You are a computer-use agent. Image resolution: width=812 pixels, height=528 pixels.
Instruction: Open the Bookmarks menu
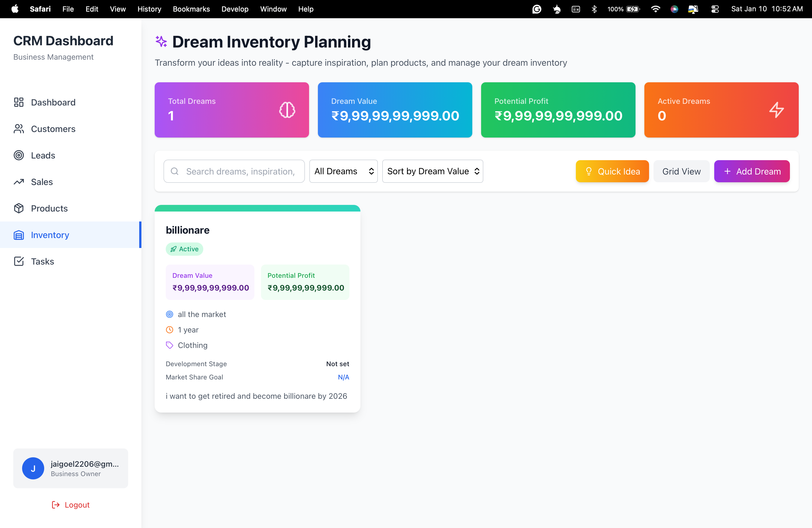point(191,9)
